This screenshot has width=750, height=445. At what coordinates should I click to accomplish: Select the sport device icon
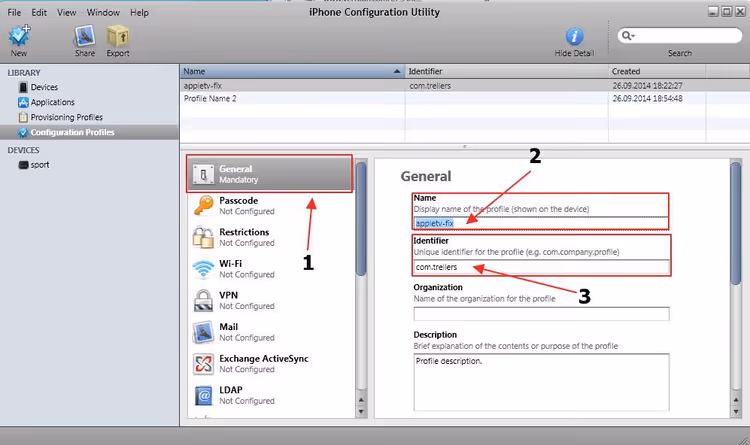(x=23, y=165)
